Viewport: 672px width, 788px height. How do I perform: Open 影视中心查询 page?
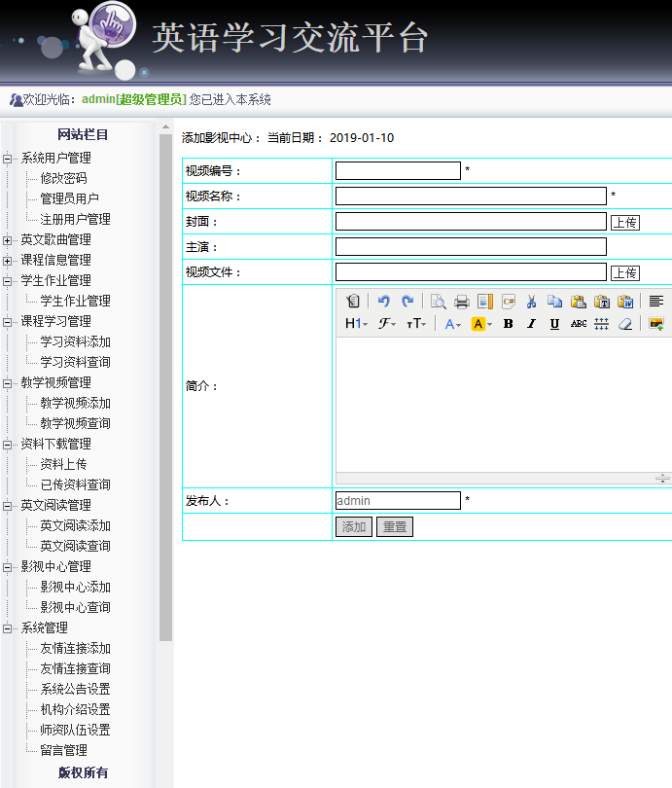tap(75, 607)
